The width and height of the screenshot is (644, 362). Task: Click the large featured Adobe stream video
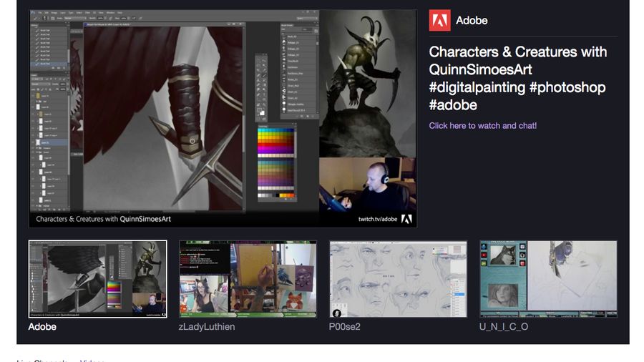point(223,119)
